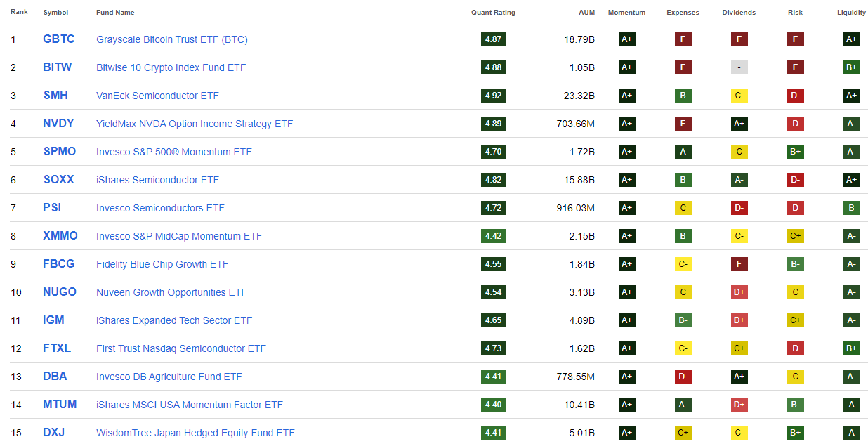868x444 pixels.
Task: Open the PSI symbol link
Action: click(53, 208)
